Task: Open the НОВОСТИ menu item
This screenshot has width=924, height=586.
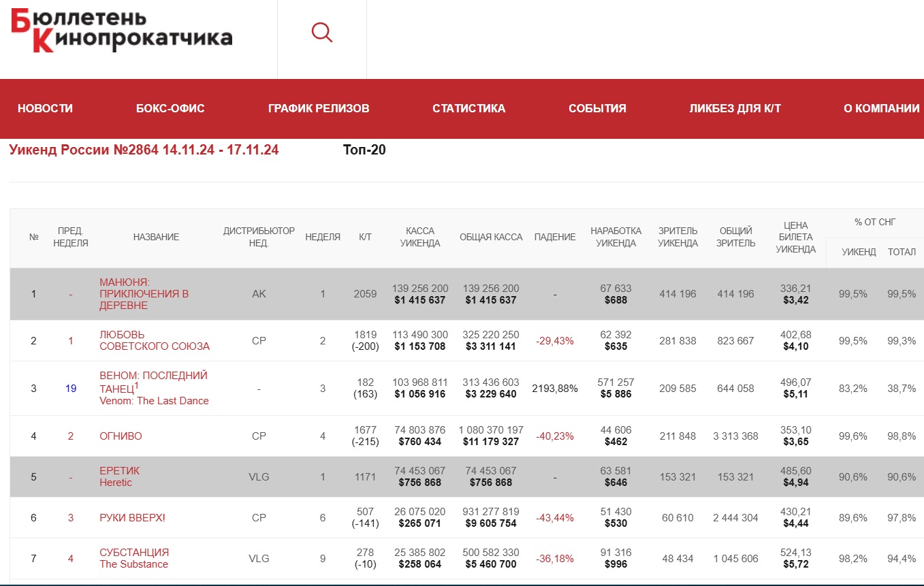Action: pos(45,108)
